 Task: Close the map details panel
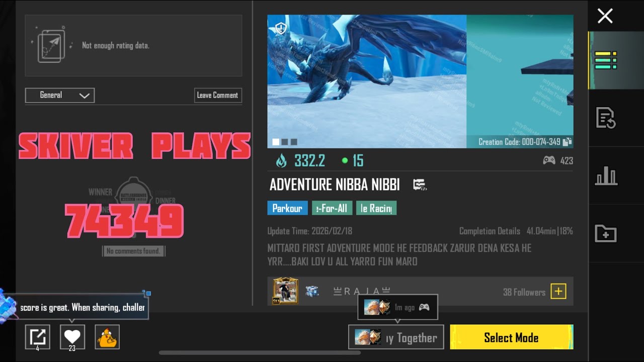click(x=605, y=16)
